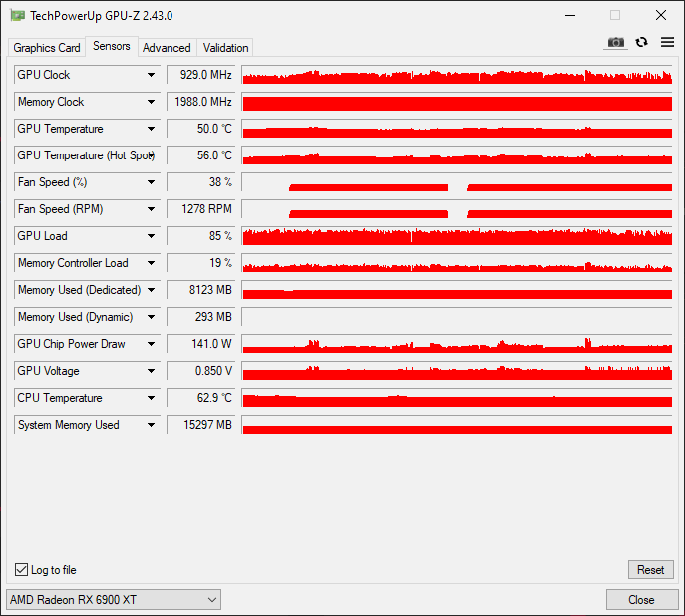Click the 50.0 °C GPU temperature value
685x616 pixels.
tap(201, 129)
